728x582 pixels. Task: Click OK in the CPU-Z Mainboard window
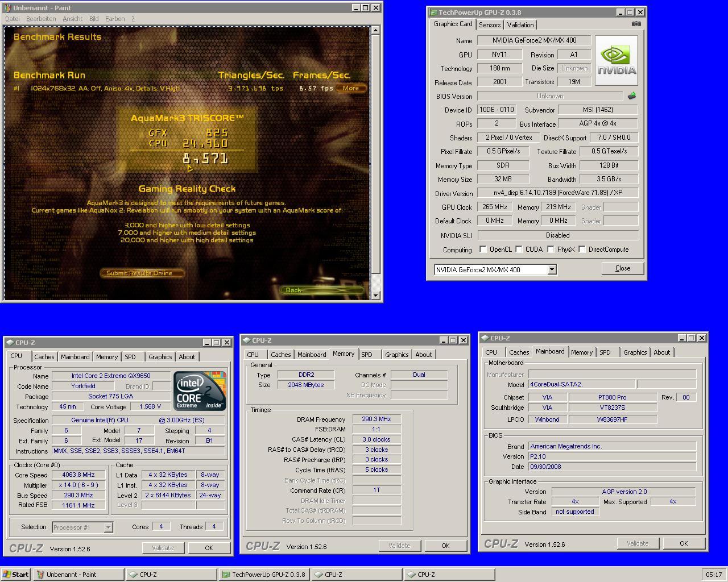[x=684, y=543]
